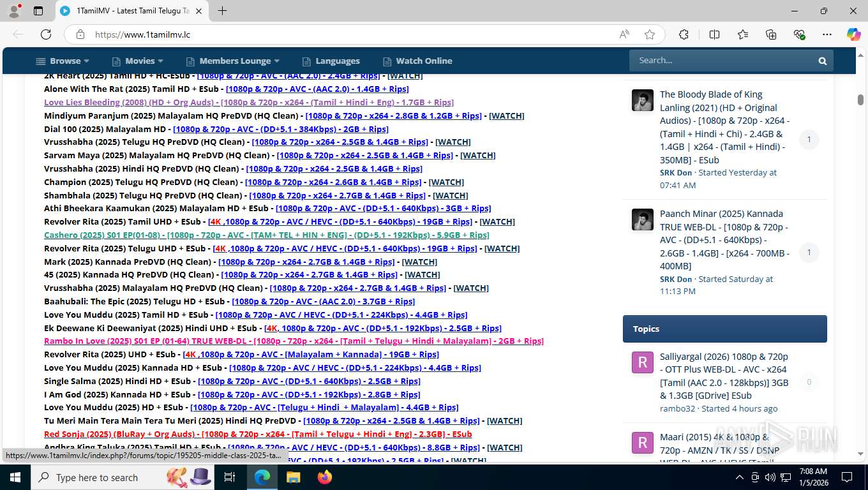Submit search with magnifier icon
Screen dimensions: 868x490
pos(823,61)
